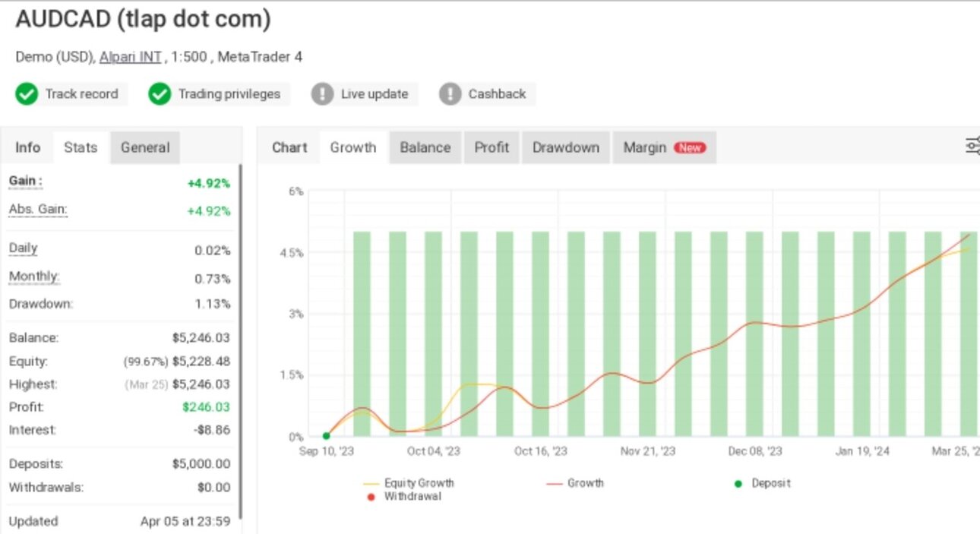
Task: Select the Chart tab
Action: tap(289, 147)
